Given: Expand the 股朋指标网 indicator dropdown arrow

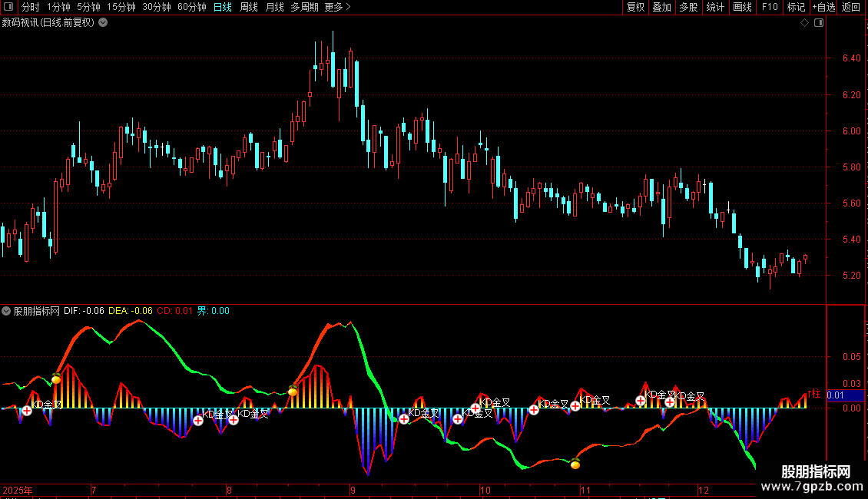Looking at the screenshot, I should (x=7, y=311).
